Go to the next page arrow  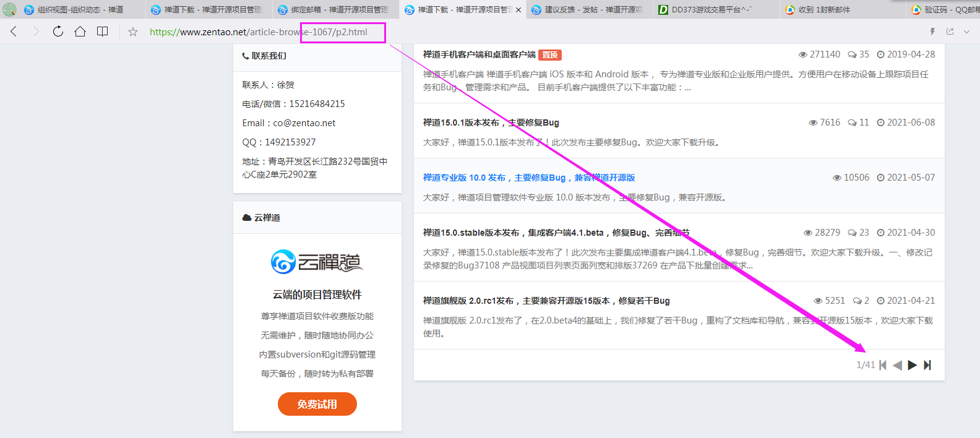point(912,365)
